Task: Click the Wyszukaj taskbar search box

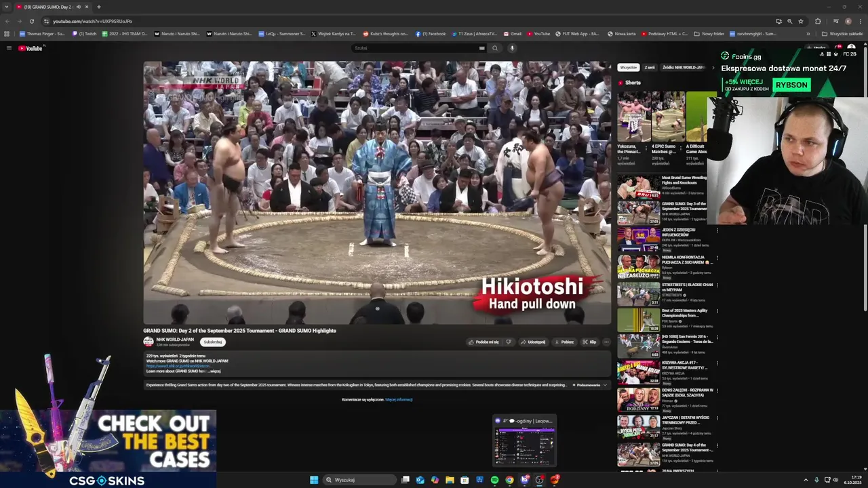Action: [x=359, y=480]
